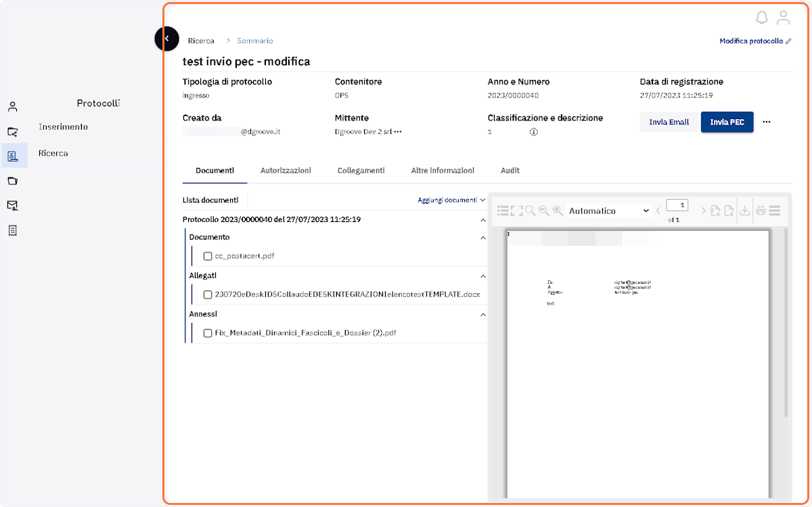Open the shared folder icon in the left sidebar
812x507 pixels.
point(13,132)
